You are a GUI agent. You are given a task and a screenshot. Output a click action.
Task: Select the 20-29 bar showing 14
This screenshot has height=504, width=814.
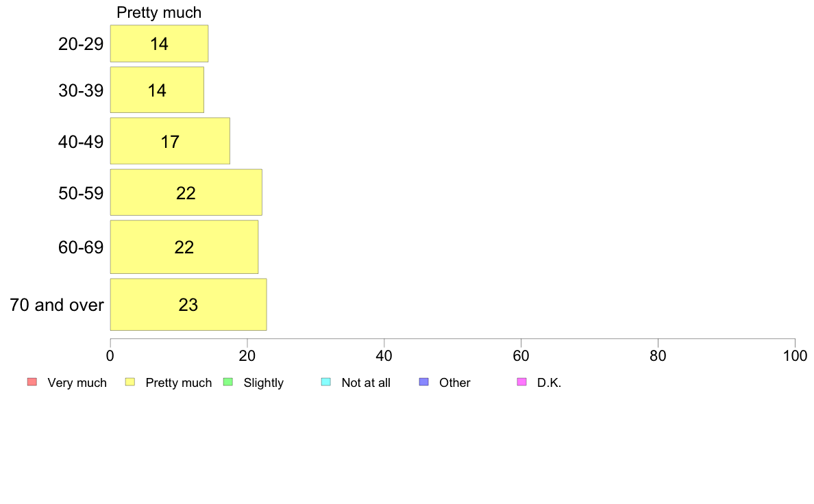(x=160, y=44)
